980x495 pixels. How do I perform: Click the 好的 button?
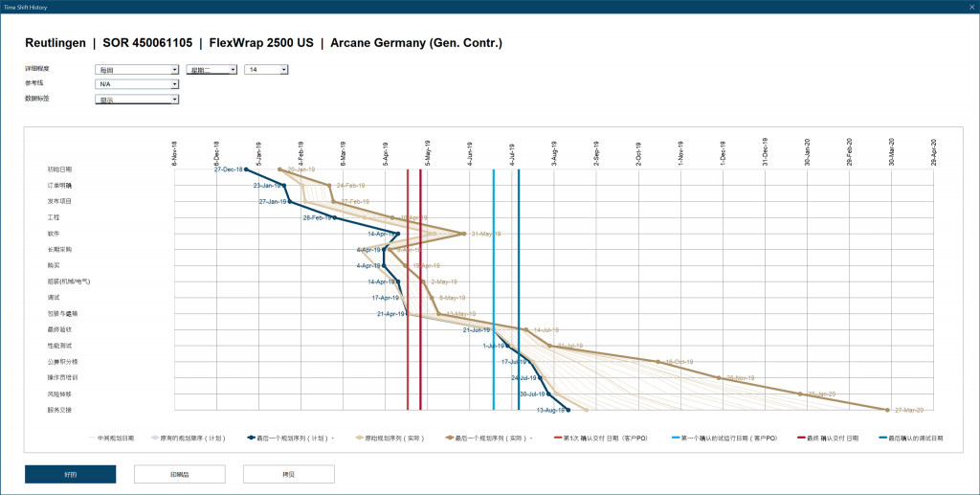[70, 474]
